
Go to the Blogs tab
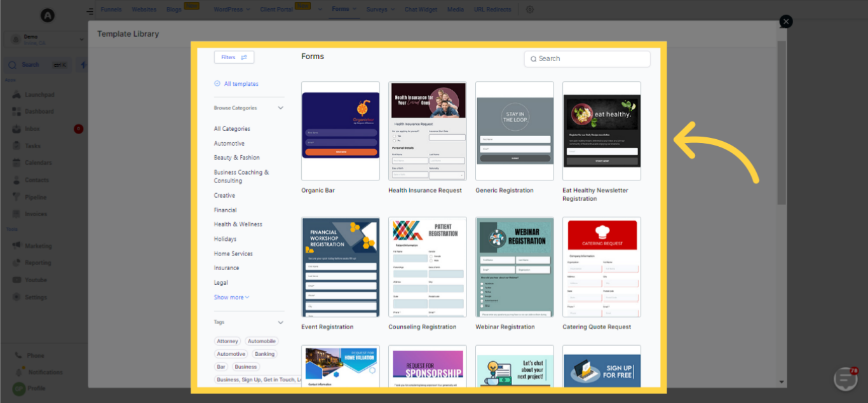(174, 10)
